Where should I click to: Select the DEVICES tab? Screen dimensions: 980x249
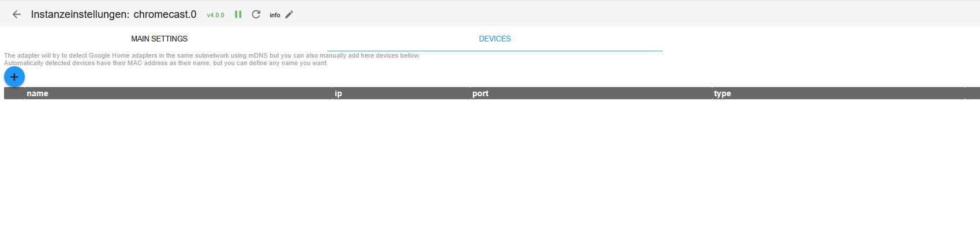(495, 39)
